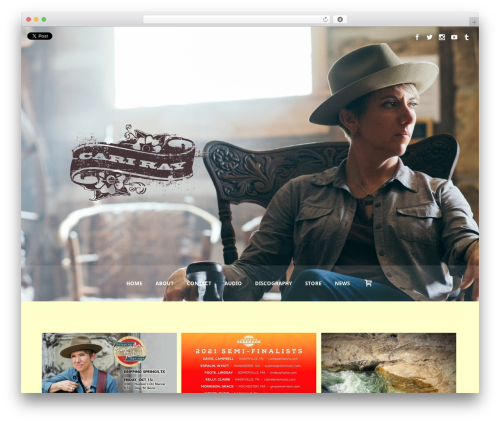500x423 pixels.
Task: Click the Cari Ray banner logo
Action: (133, 163)
